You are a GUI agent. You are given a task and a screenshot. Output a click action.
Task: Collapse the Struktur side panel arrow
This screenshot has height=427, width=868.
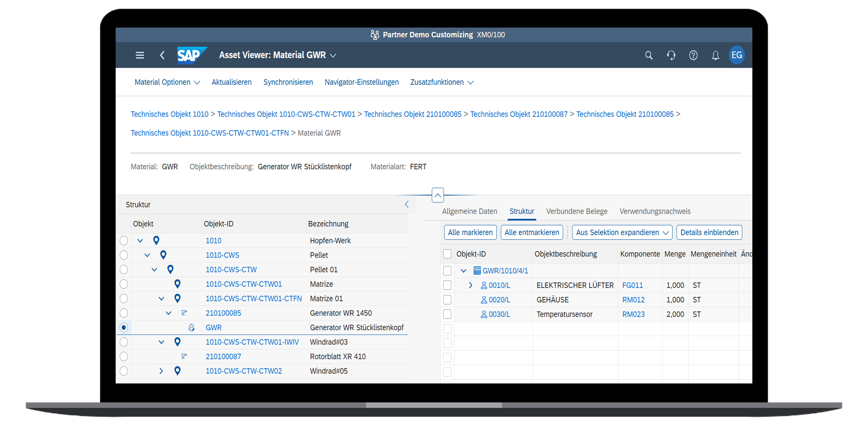click(407, 204)
